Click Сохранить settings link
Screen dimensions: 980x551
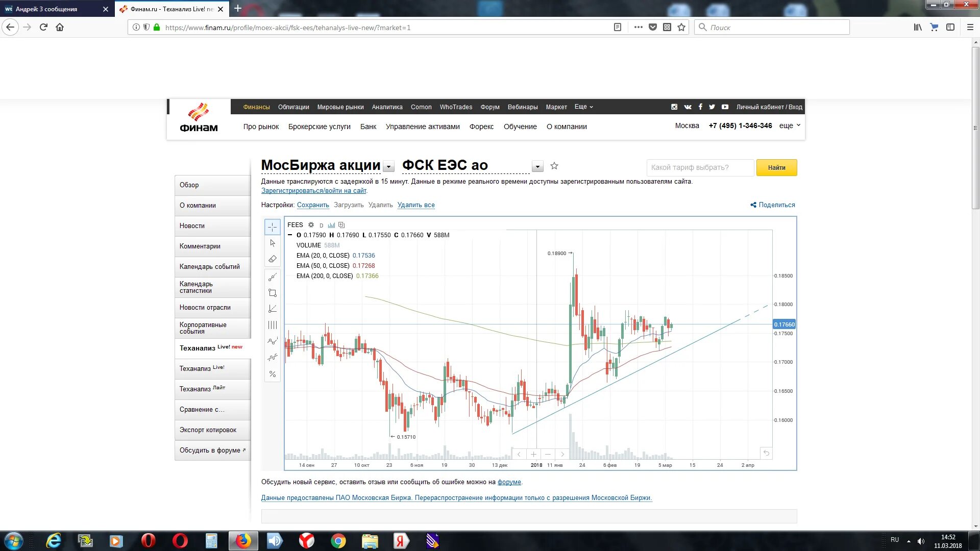coord(313,205)
